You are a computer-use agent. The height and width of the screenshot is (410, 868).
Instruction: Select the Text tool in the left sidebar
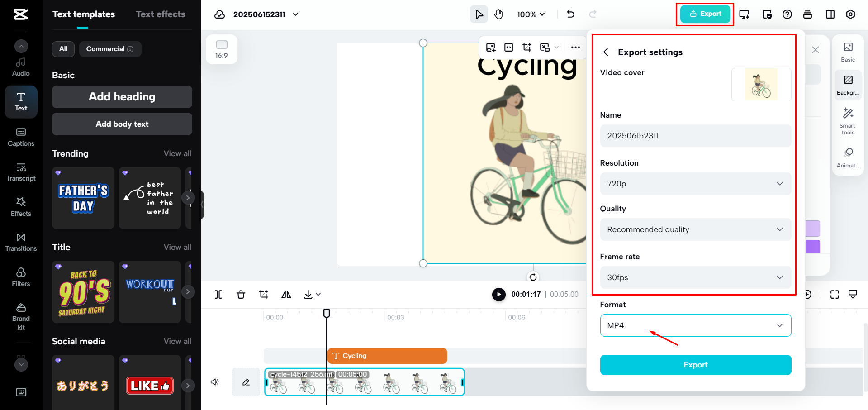coord(20,101)
